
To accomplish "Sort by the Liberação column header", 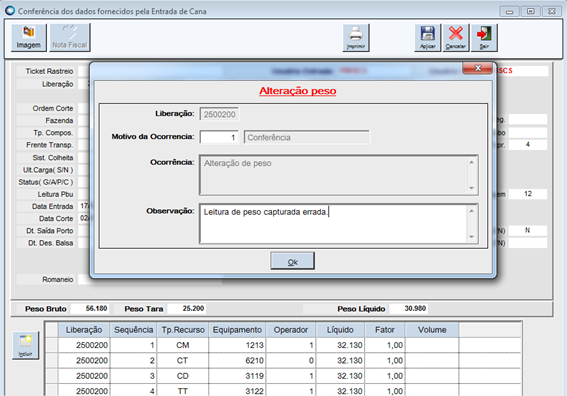I will [84, 330].
